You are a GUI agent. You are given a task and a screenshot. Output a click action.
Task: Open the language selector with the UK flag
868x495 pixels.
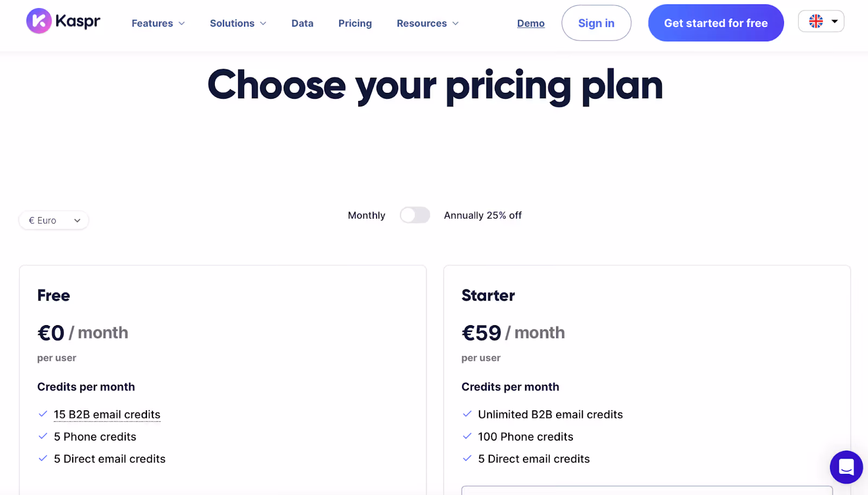point(820,21)
